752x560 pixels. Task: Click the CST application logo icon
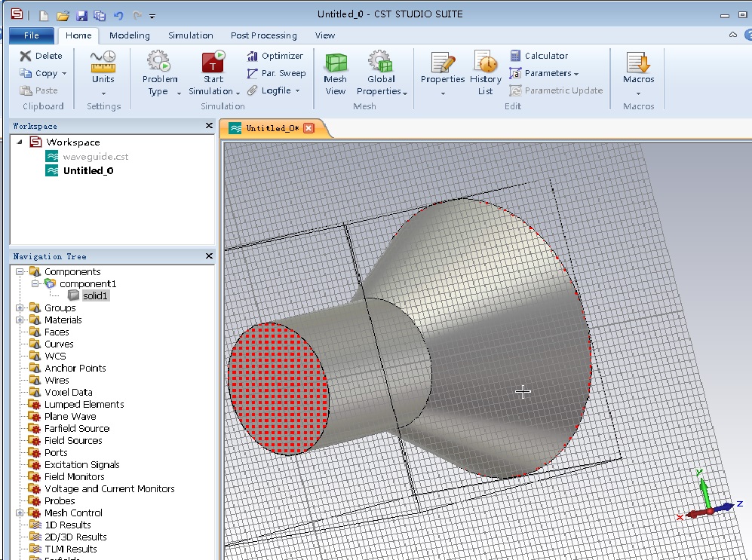pos(17,14)
